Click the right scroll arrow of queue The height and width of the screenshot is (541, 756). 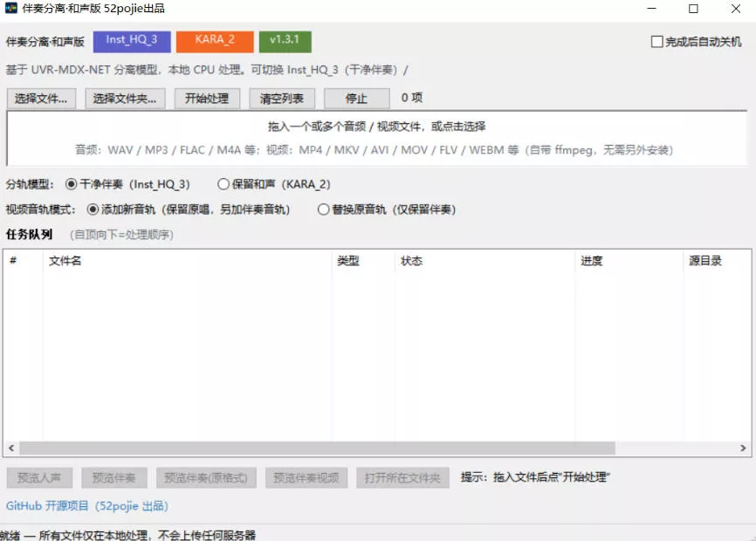743,448
